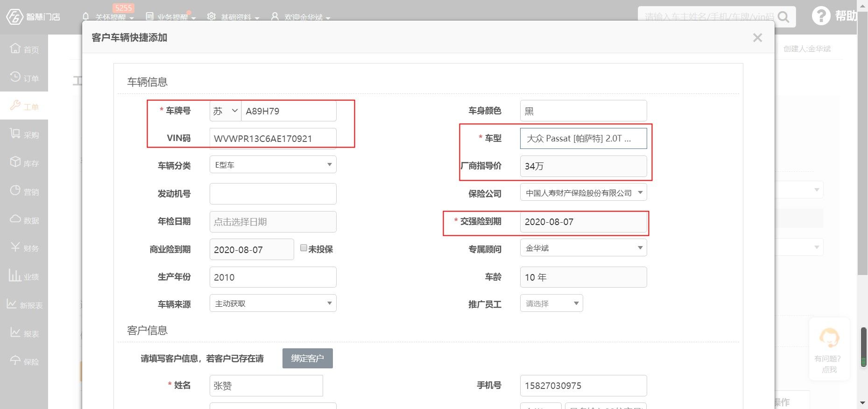
Task: Click the 车牌号 number field A89H79
Action: pos(289,111)
